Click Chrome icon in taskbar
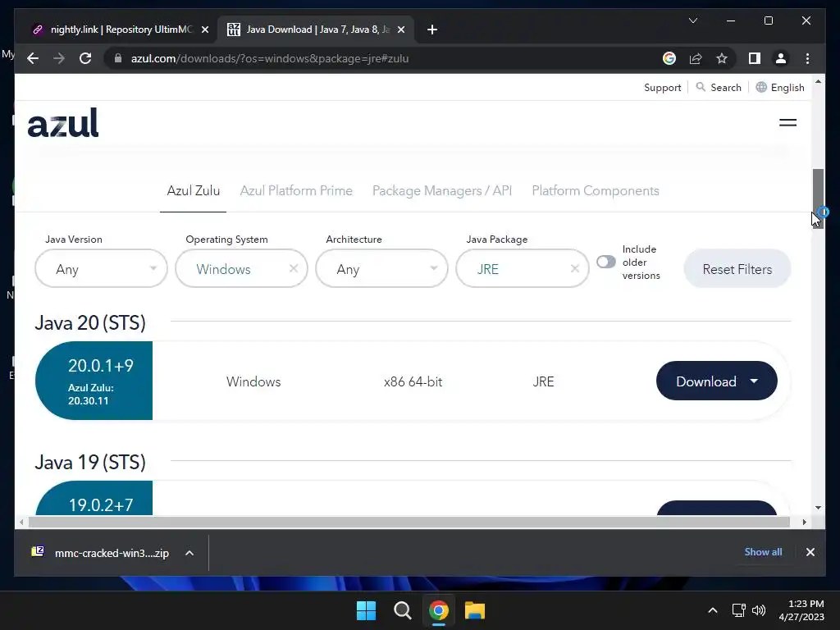Image resolution: width=840 pixels, height=630 pixels. point(438,610)
